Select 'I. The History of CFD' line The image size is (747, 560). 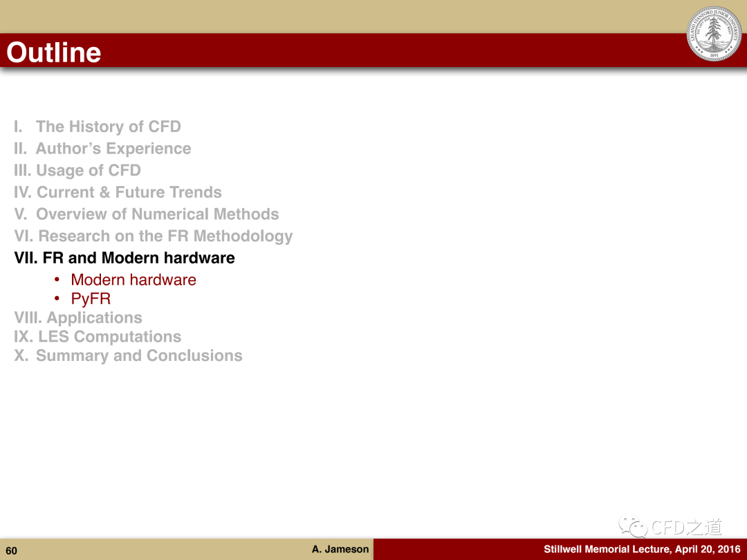click(x=98, y=127)
